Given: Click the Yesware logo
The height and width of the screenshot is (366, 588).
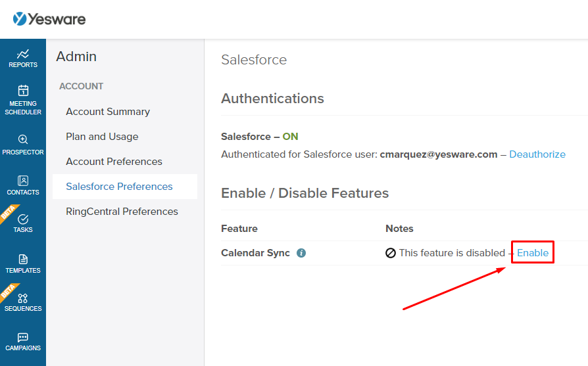Looking at the screenshot, I should coord(49,19).
